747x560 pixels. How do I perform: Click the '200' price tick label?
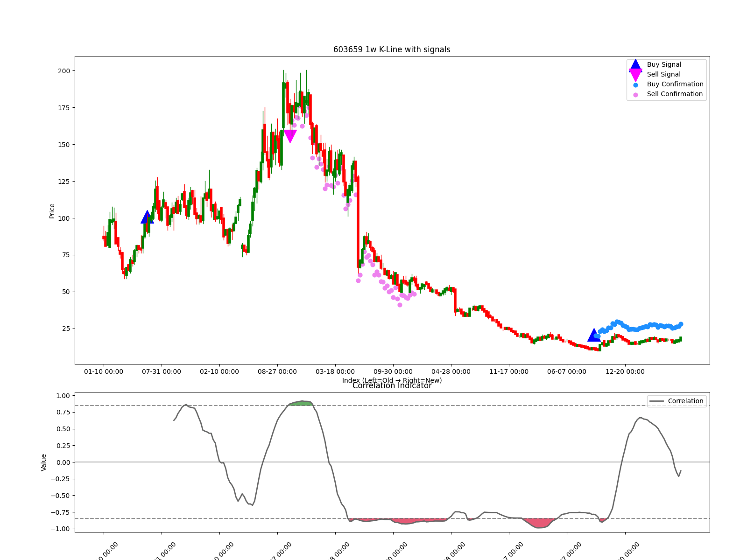pos(64,71)
